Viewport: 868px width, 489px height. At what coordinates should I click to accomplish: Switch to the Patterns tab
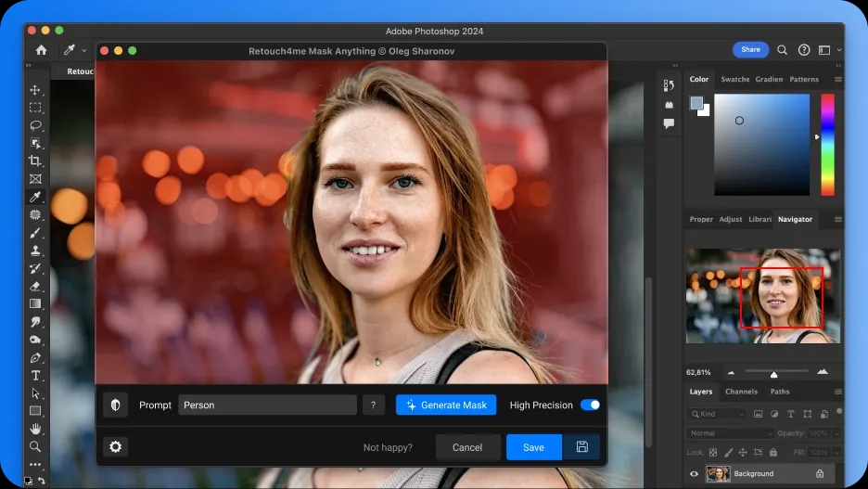pyautogui.click(x=804, y=79)
